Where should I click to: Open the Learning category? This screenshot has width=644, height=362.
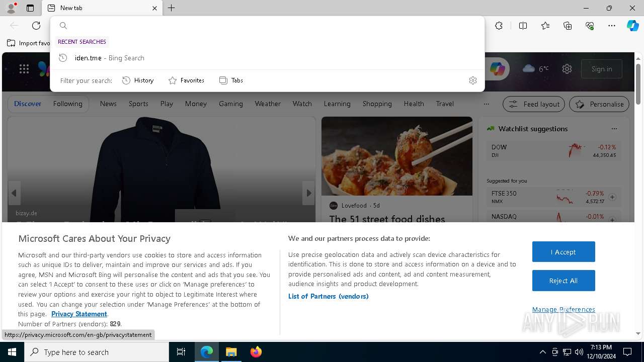(337, 104)
